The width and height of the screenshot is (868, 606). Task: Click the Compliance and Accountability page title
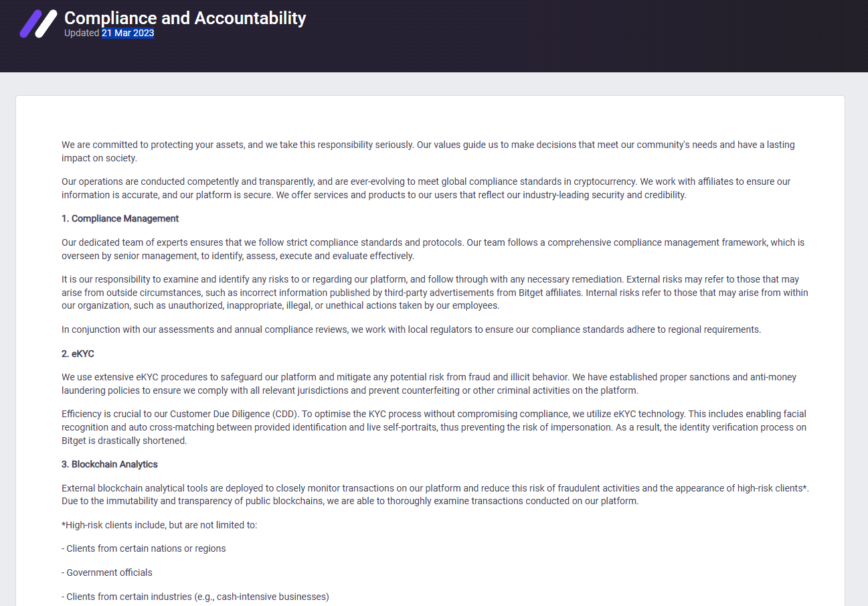pos(185,18)
